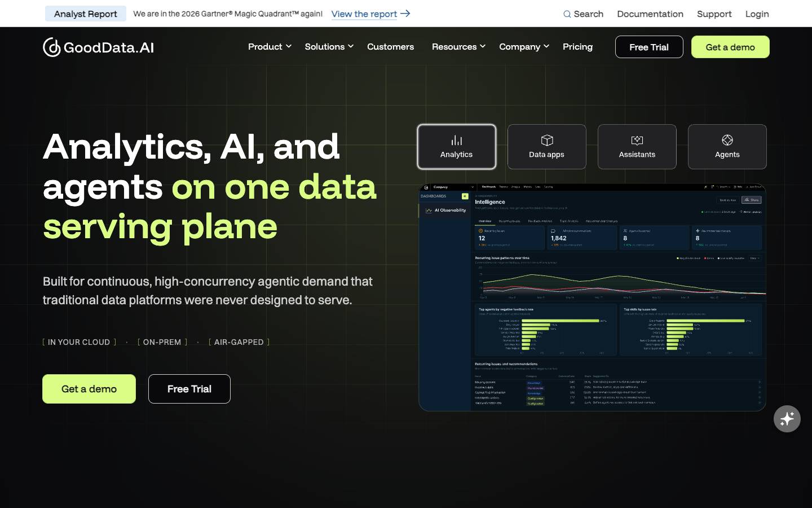The height and width of the screenshot is (508, 812).
Task: Click the Share button in dashboard preview
Action: (x=752, y=200)
